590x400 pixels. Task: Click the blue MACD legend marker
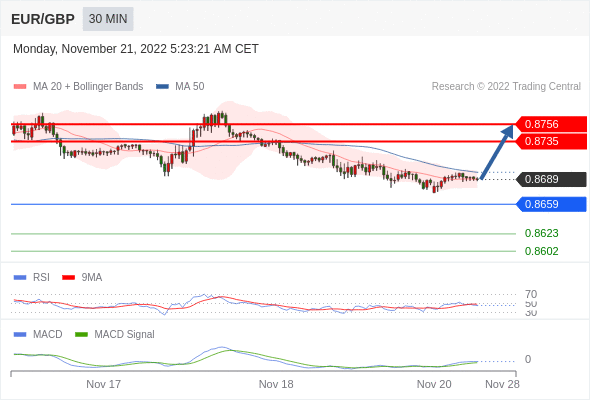point(20,334)
